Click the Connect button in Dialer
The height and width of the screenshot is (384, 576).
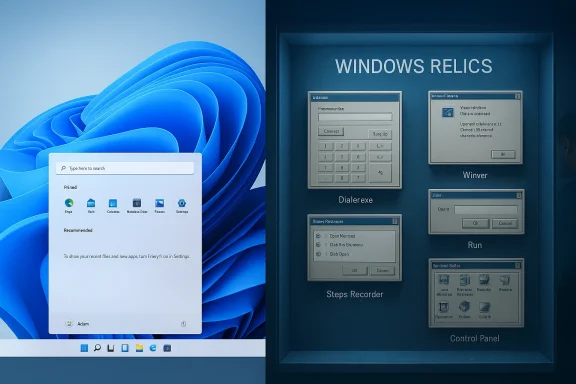point(331,132)
